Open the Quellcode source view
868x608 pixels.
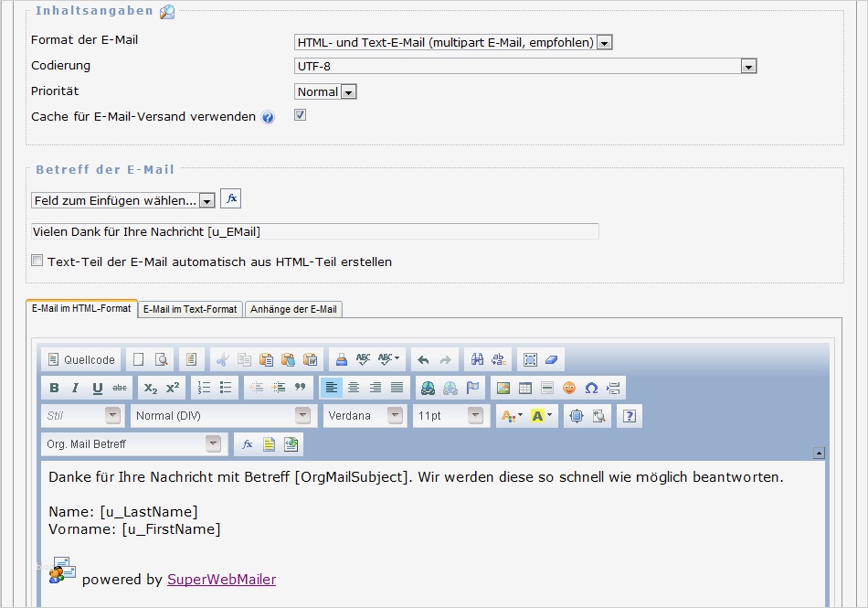coord(81,360)
